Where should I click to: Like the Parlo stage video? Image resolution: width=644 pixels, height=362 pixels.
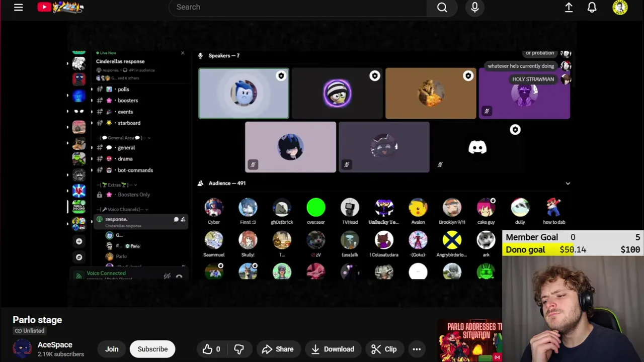(x=212, y=349)
